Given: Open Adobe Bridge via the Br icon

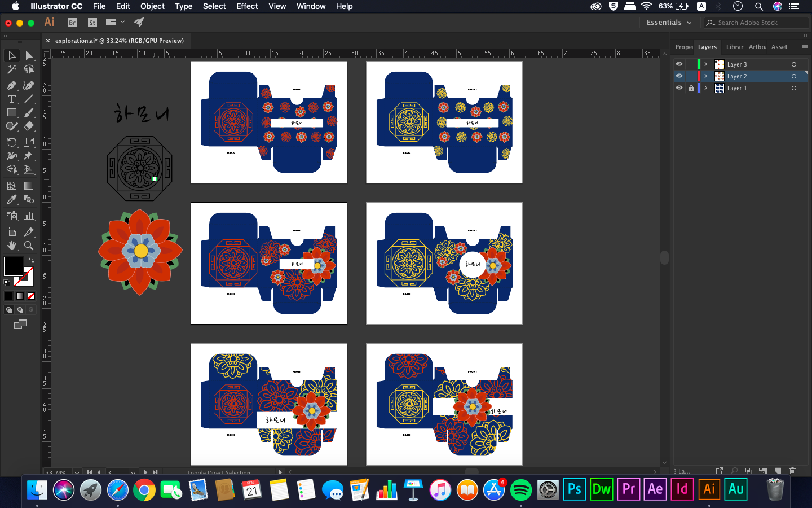Looking at the screenshot, I should [x=72, y=23].
